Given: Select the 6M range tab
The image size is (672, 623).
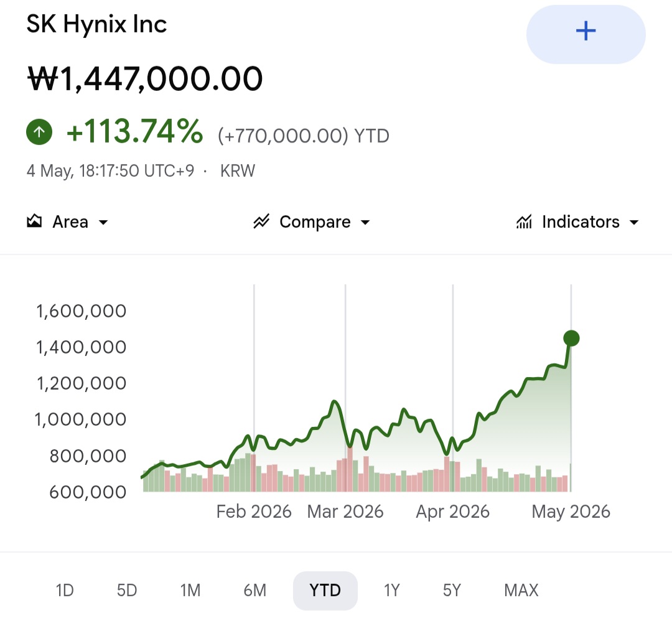Looking at the screenshot, I should 255,591.
